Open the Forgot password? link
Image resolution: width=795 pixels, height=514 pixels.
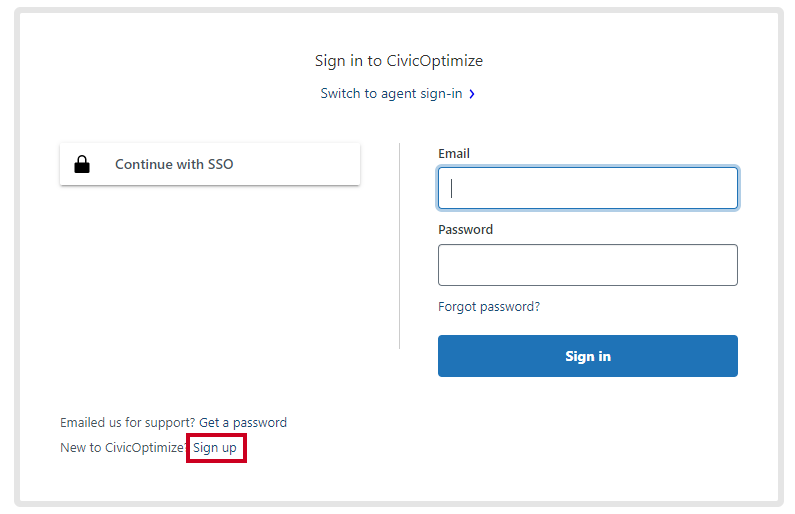coord(489,307)
